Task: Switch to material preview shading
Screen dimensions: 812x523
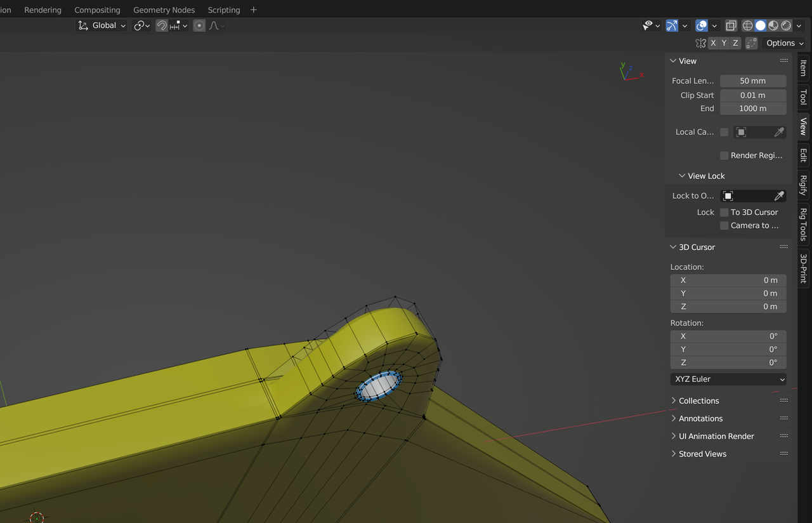Action: (773, 25)
